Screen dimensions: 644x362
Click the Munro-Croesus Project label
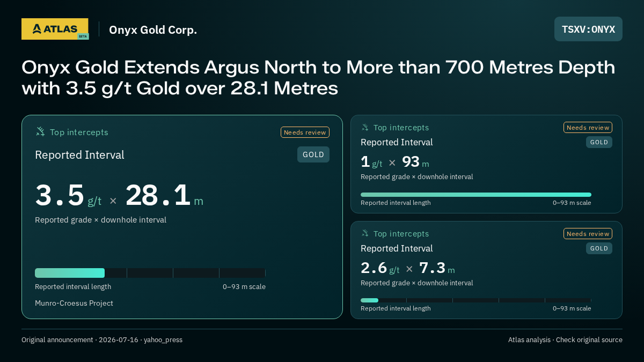74,303
